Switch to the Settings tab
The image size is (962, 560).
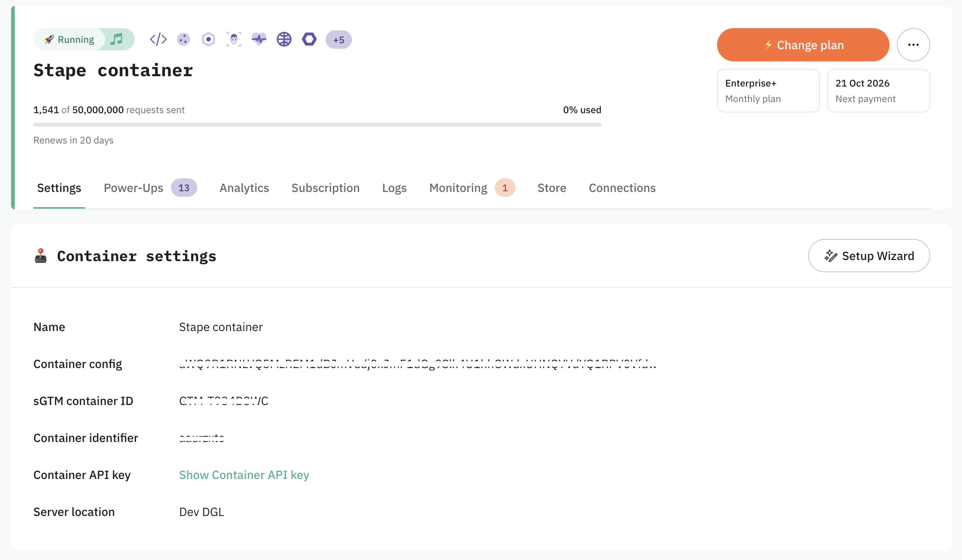tap(59, 188)
